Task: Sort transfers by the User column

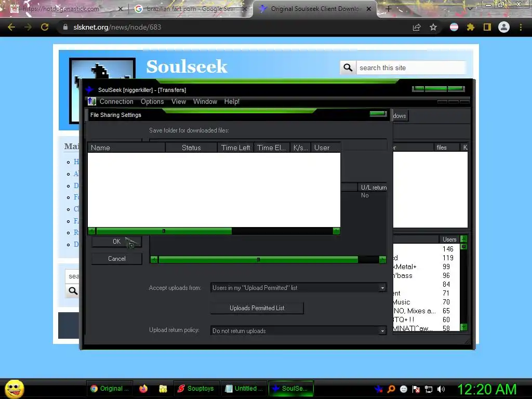Action: [x=326, y=148]
